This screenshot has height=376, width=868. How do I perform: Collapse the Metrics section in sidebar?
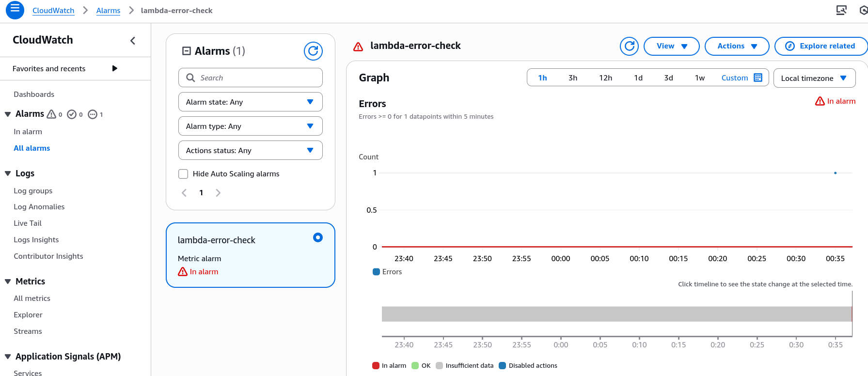pyautogui.click(x=8, y=282)
